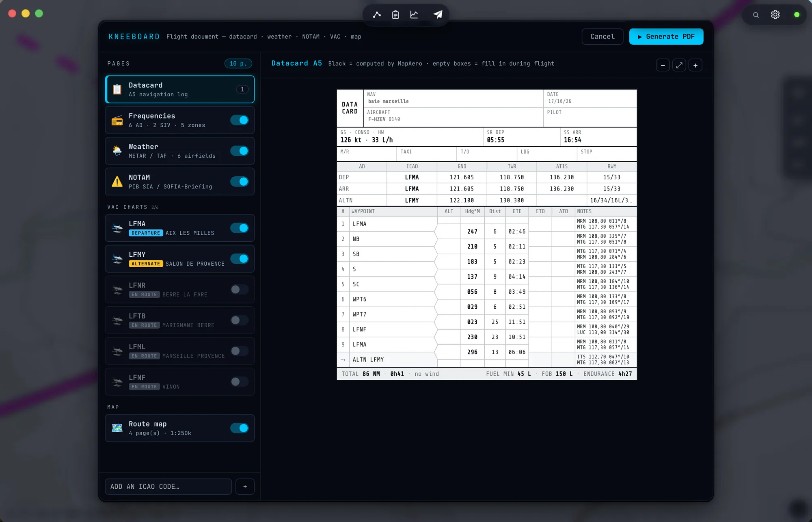Click the paper plane icon in top toolbar
812x522 pixels.
(438, 15)
